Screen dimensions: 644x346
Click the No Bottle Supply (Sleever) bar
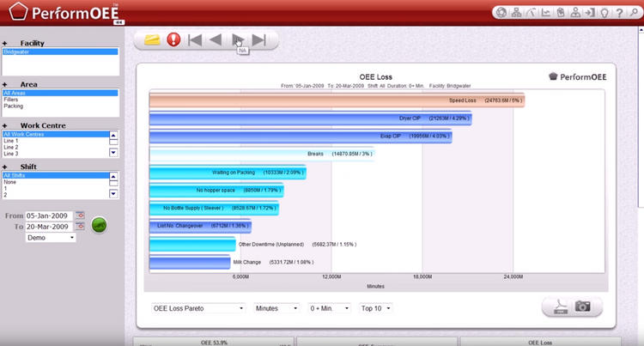click(x=215, y=208)
